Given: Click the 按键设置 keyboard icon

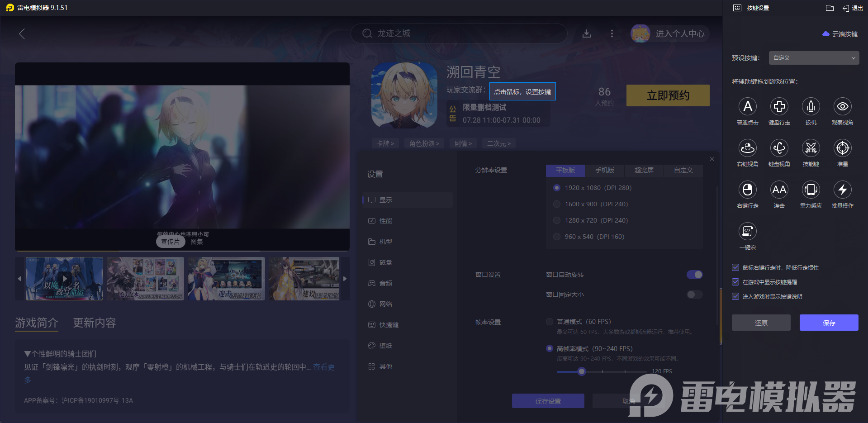Looking at the screenshot, I should (737, 8).
